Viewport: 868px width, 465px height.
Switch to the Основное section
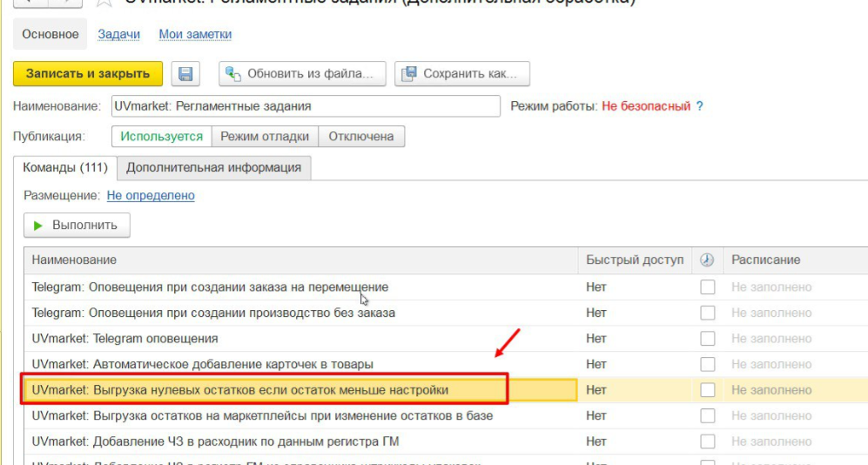[x=50, y=34]
